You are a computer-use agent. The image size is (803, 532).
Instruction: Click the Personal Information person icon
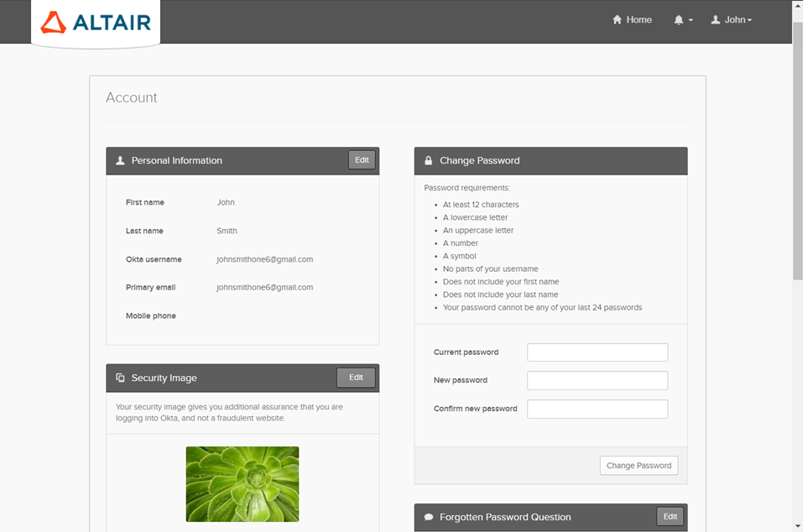[120, 160]
